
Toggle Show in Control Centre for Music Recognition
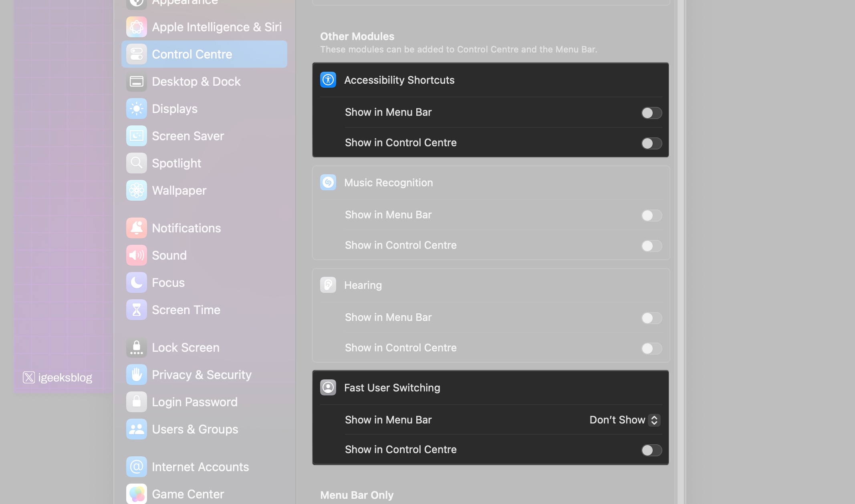(651, 246)
